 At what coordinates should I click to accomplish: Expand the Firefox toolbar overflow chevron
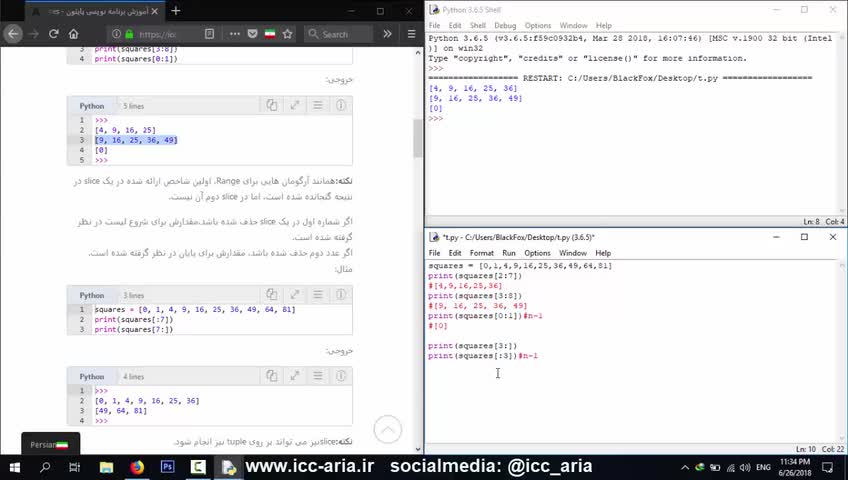(x=387, y=34)
